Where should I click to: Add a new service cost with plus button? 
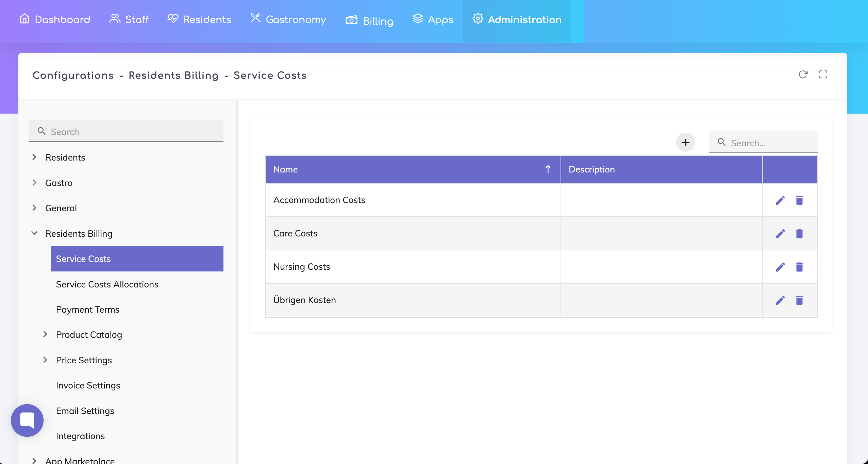[685, 143]
